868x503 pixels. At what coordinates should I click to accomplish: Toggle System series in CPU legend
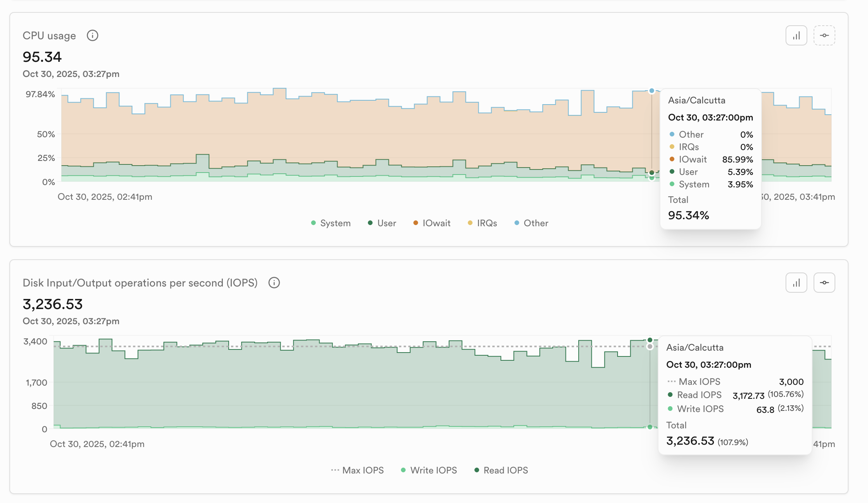(331, 223)
